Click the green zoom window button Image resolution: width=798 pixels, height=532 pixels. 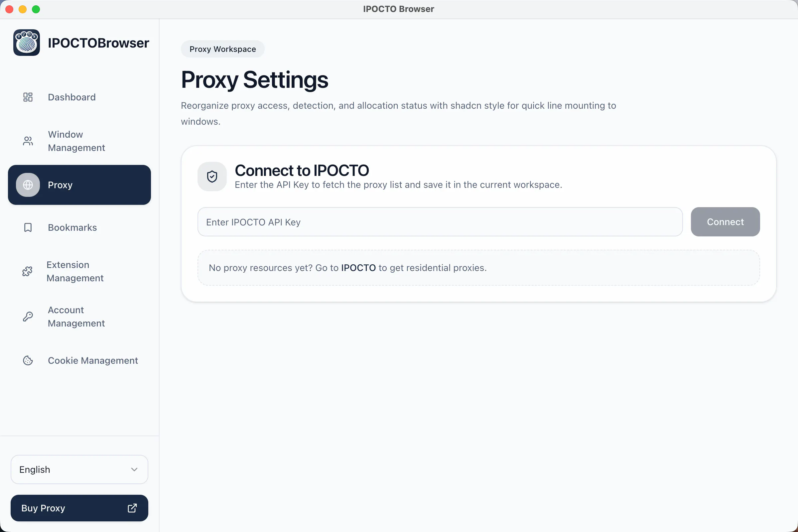click(x=36, y=9)
